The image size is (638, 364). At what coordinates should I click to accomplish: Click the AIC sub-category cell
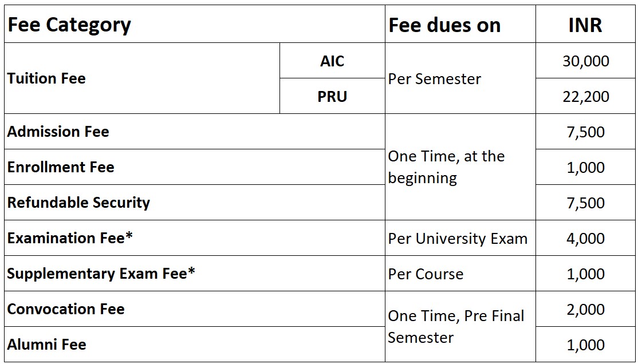pyautogui.click(x=332, y=61)
